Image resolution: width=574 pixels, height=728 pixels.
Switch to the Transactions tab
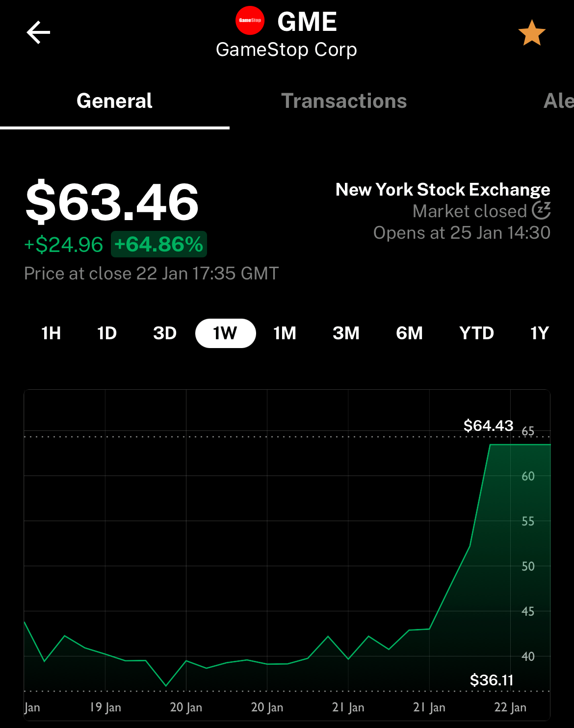(x=344, y=101)
